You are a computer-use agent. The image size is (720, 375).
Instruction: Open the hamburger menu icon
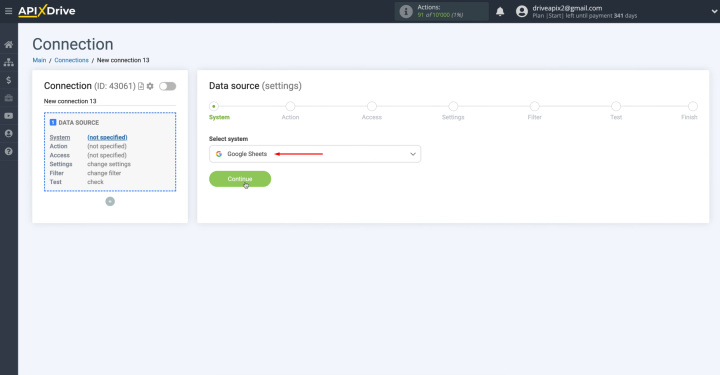click(x=8, y=11)
